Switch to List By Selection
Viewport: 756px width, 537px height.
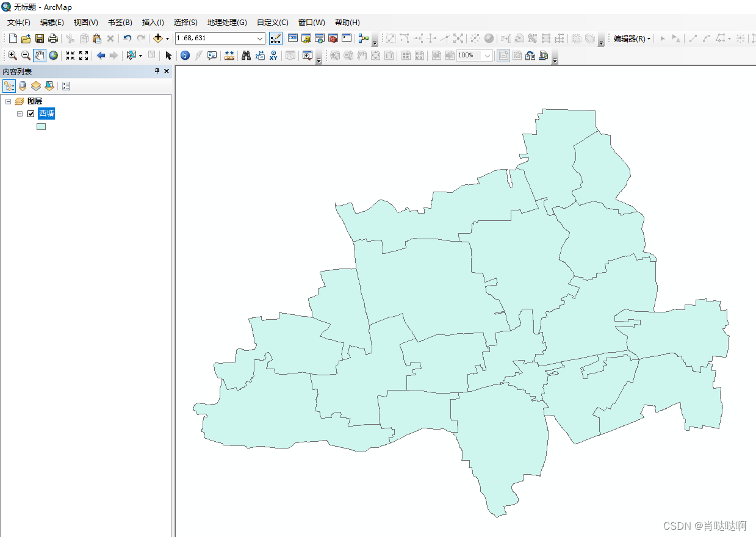[49, 86]
